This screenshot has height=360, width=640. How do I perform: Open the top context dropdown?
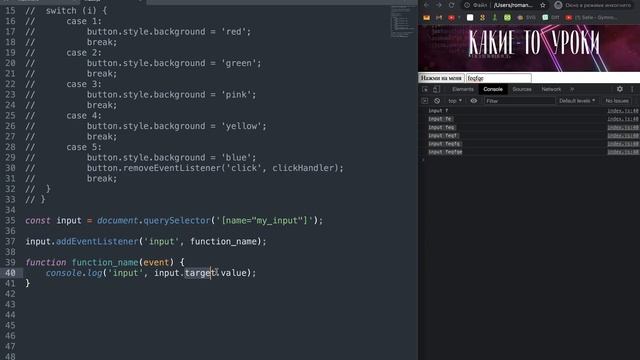455,100
